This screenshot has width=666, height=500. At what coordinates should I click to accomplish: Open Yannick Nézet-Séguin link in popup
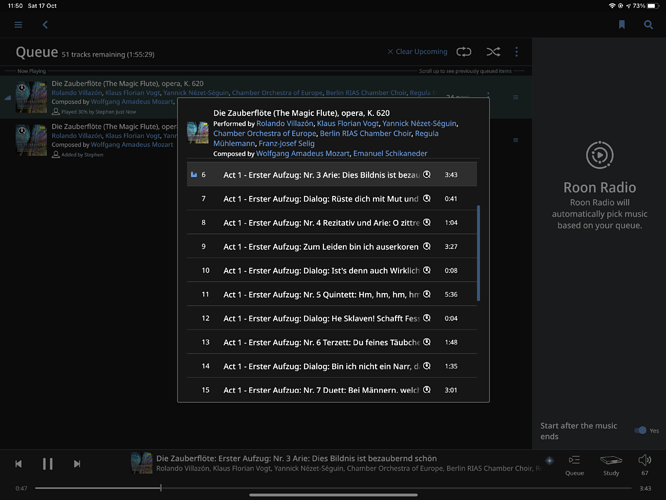[x=419, y=124]
